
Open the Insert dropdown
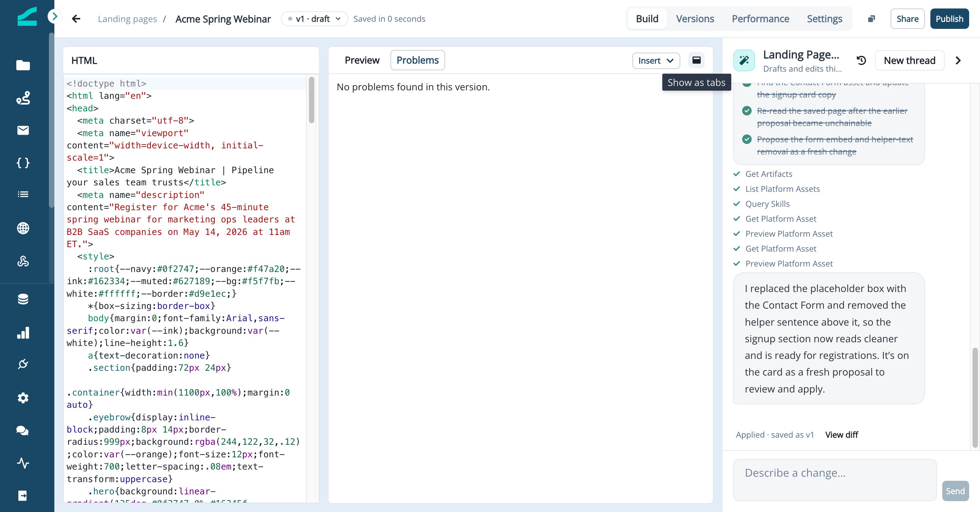[656, 61]
